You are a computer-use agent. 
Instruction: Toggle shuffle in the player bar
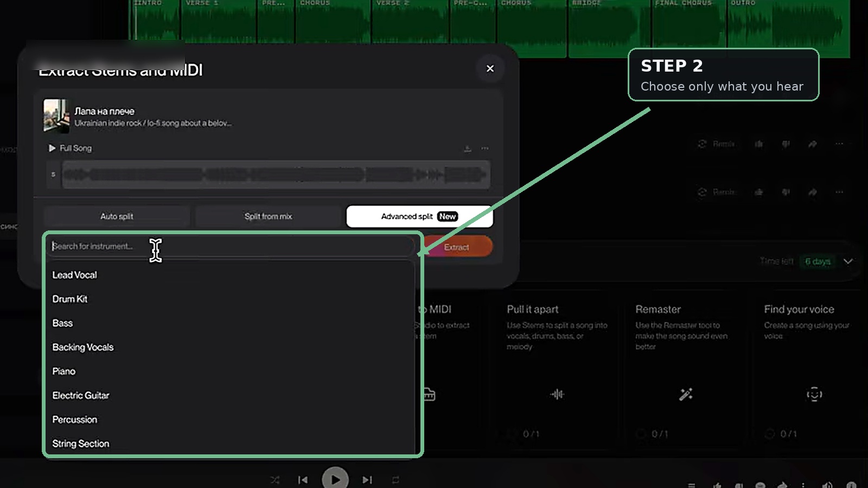(275, 480)
